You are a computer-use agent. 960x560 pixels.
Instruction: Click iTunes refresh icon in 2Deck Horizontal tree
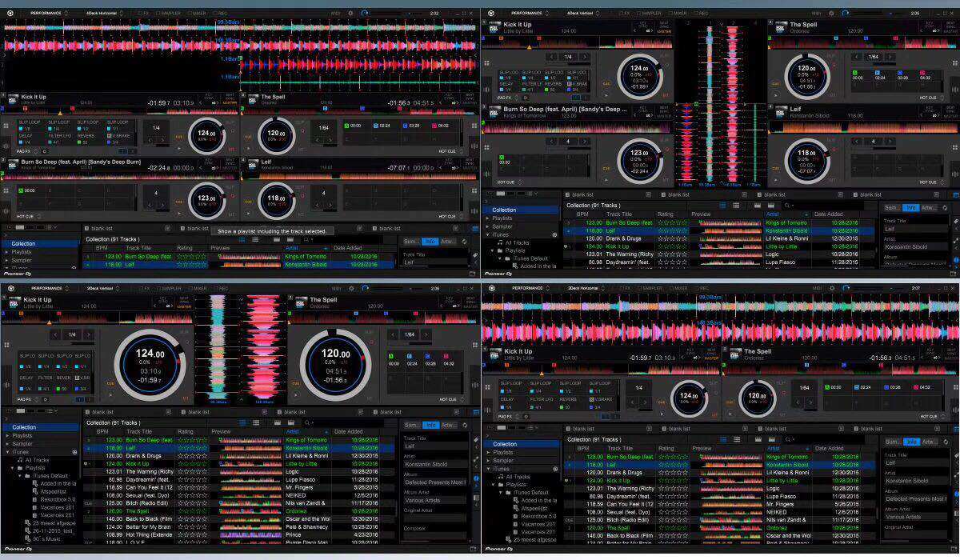coord(555,468)
